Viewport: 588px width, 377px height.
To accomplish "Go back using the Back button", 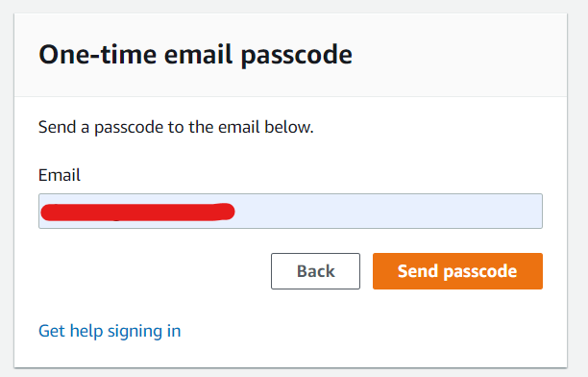I will coord(315,271).
